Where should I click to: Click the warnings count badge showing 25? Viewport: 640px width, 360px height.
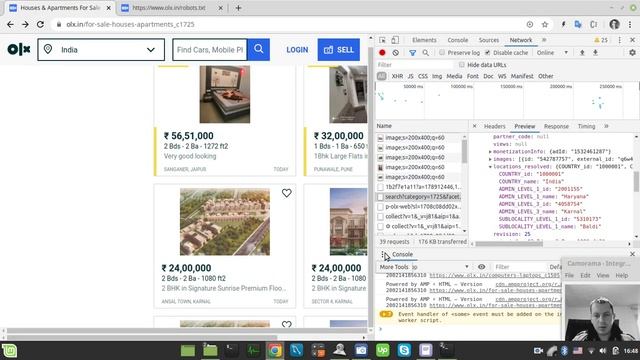601,40
